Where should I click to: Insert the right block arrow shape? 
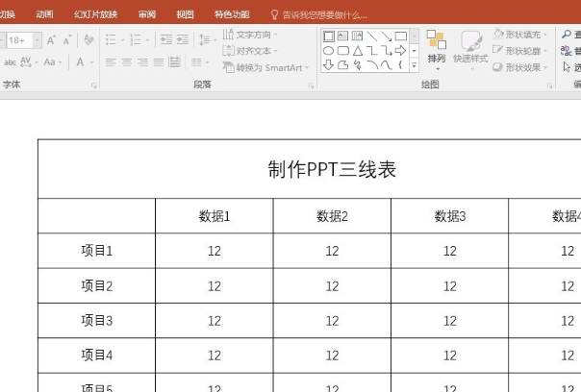(x=400, y=50)
